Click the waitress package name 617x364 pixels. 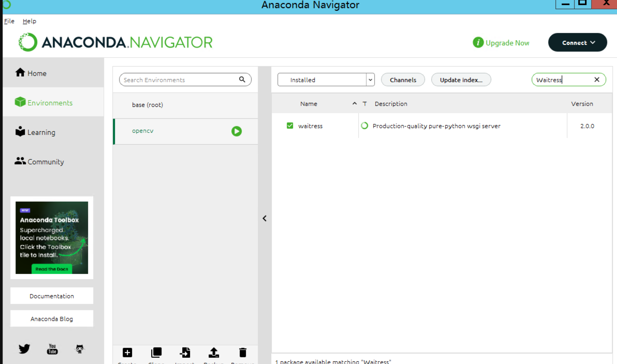point(311,126)
